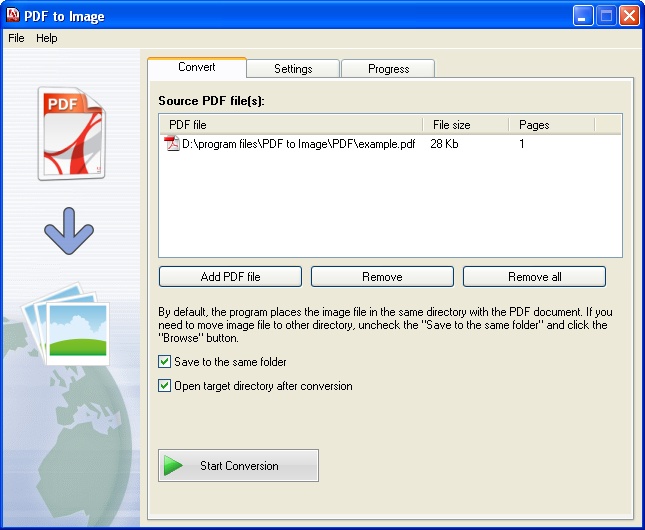Switch to the Progress tab
Viewport: 645px width, 530px height.
(x=388, y=69)
